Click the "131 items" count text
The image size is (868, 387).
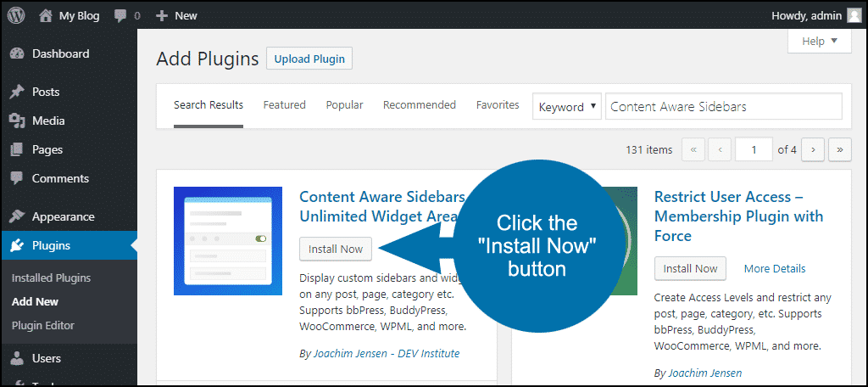click(648, 149)
